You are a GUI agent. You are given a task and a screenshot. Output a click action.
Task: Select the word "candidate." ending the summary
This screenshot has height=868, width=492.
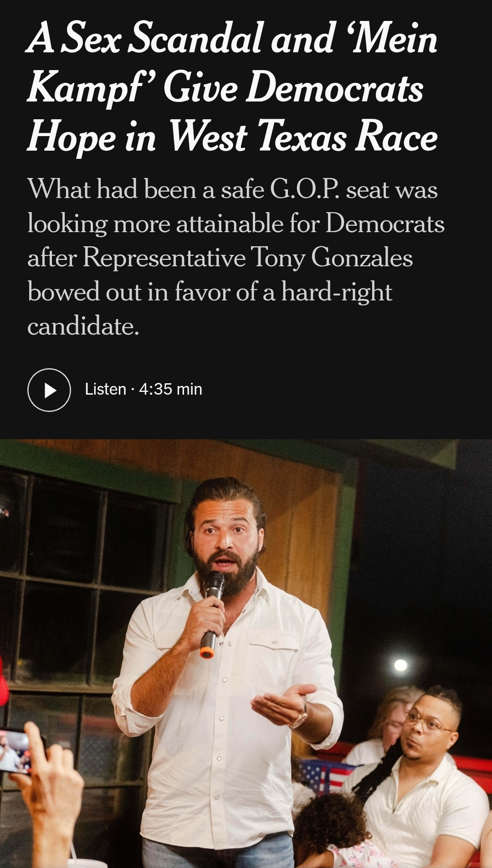point(83,326)
